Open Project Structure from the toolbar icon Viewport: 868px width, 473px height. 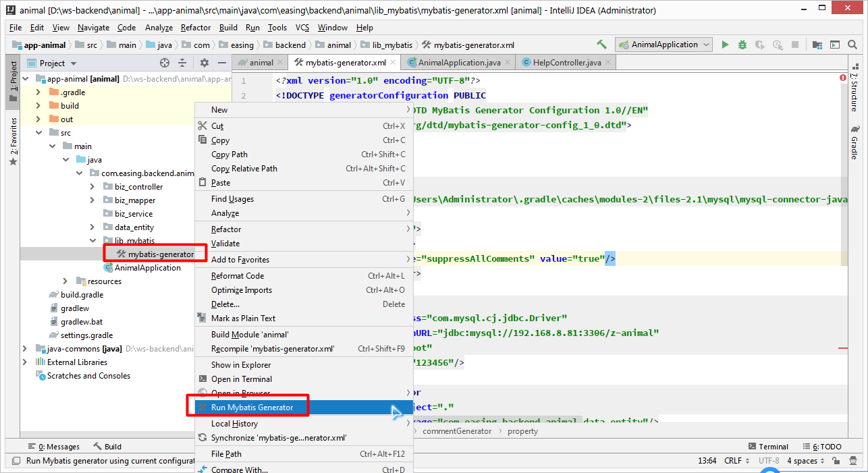817,45
